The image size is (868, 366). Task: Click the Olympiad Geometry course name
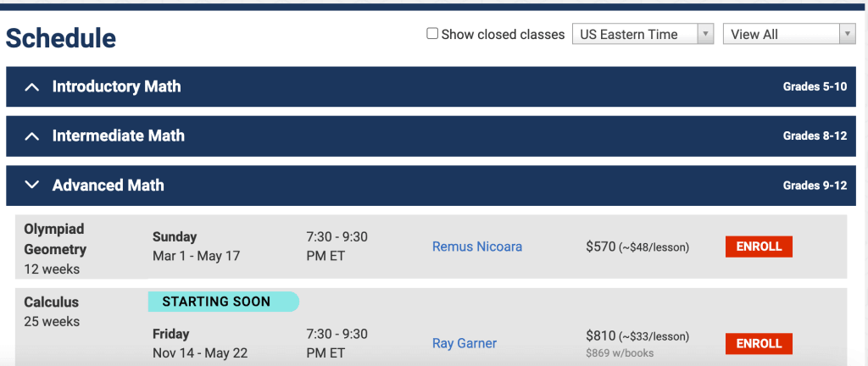[x=55, y=239]
